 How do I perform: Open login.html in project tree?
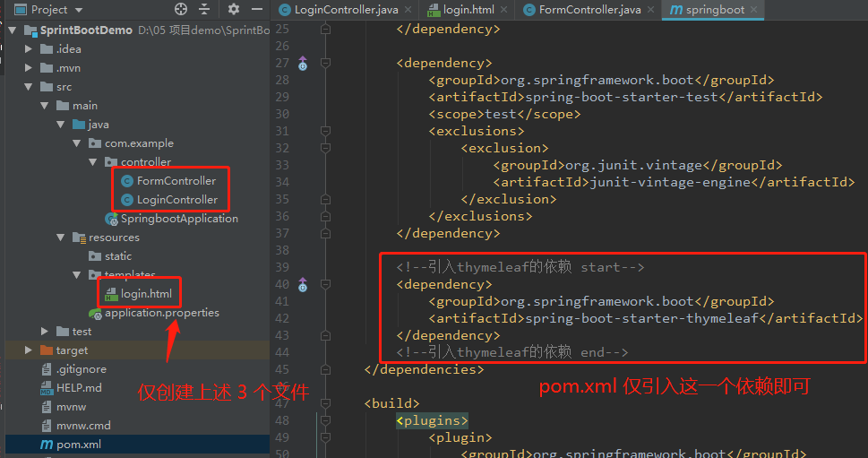[146, 293]
